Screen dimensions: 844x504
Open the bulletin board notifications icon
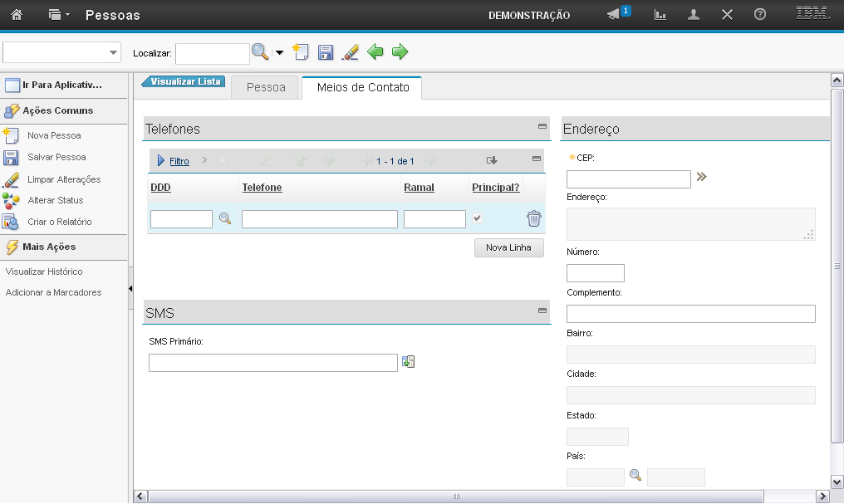tap(614, 15)
